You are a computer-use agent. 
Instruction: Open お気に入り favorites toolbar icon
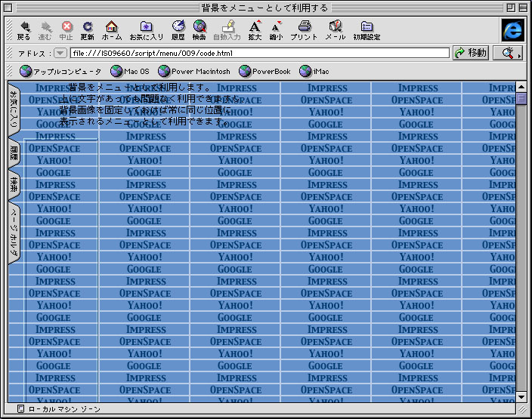pos(147,30)
